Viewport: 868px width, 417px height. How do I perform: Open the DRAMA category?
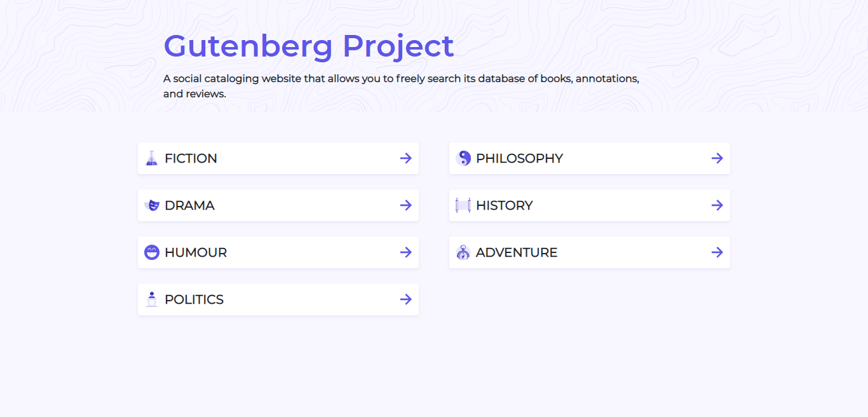278,205
